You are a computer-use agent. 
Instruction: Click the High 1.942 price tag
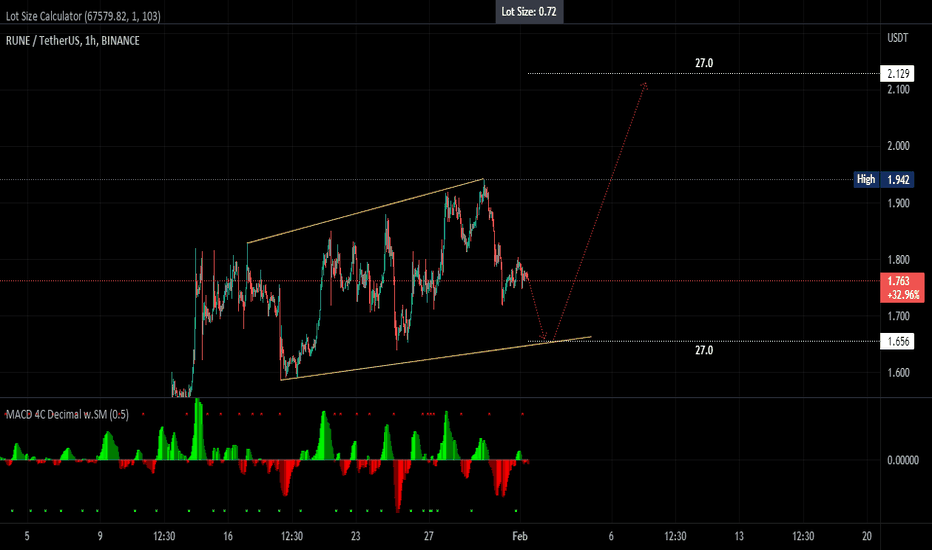pyautogui.click(x=883, y=180)
